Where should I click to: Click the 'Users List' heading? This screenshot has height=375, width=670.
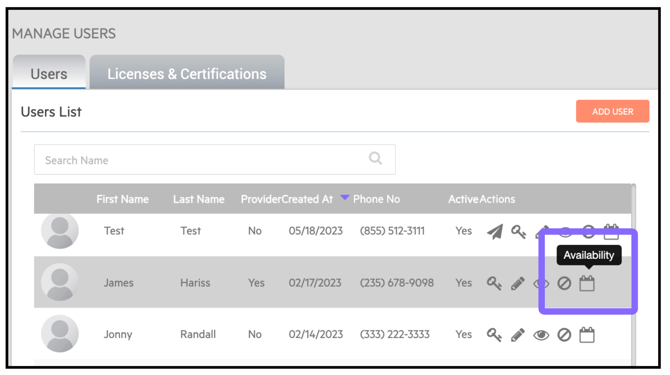(x=51, y=112)
